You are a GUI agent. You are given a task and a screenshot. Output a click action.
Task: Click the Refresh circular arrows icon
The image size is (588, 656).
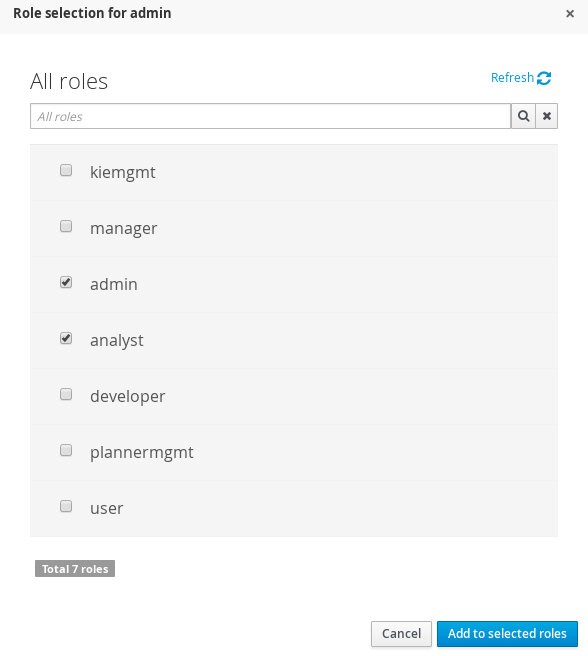[x=544, y=78]
